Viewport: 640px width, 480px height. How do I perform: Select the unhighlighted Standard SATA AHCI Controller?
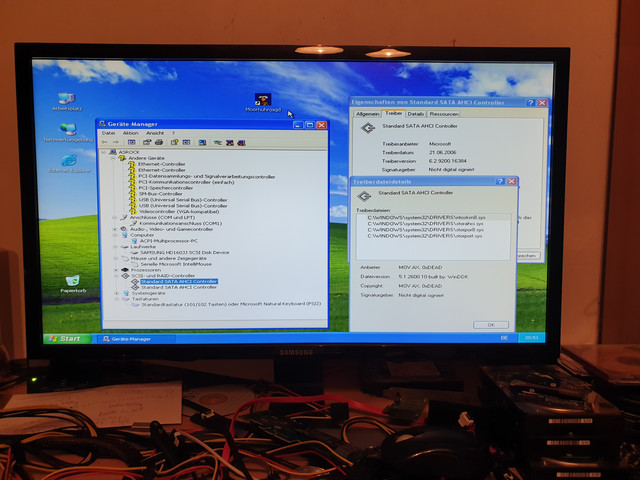[x=179, y=287]
